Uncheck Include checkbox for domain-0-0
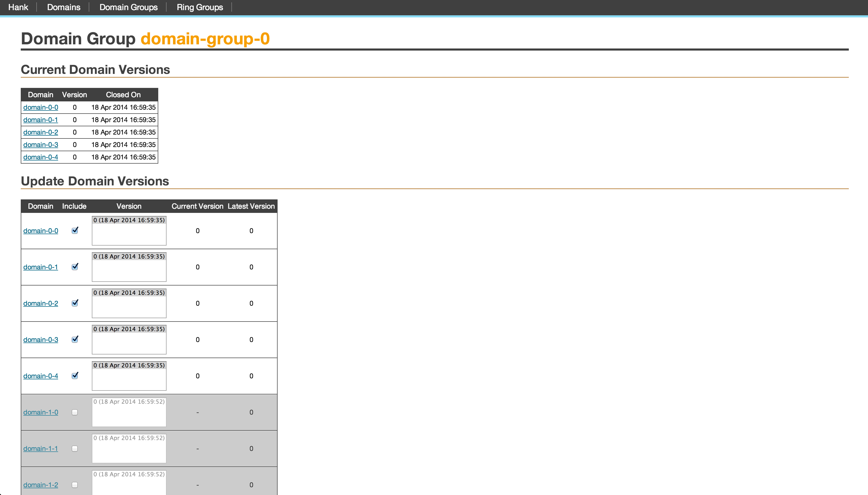Screen dimensions: 868x495 pyautogui.click(x=75, y=231)
